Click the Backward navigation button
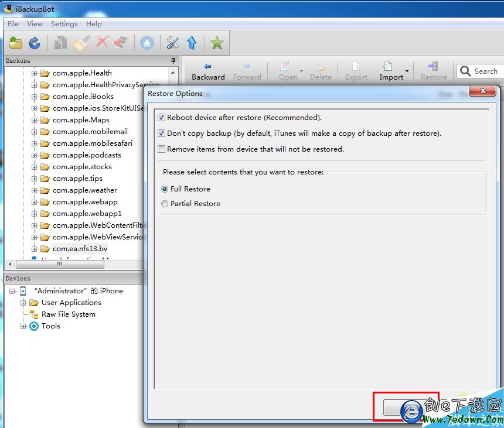Screen dimensions: 504x428 click(208, 71)
